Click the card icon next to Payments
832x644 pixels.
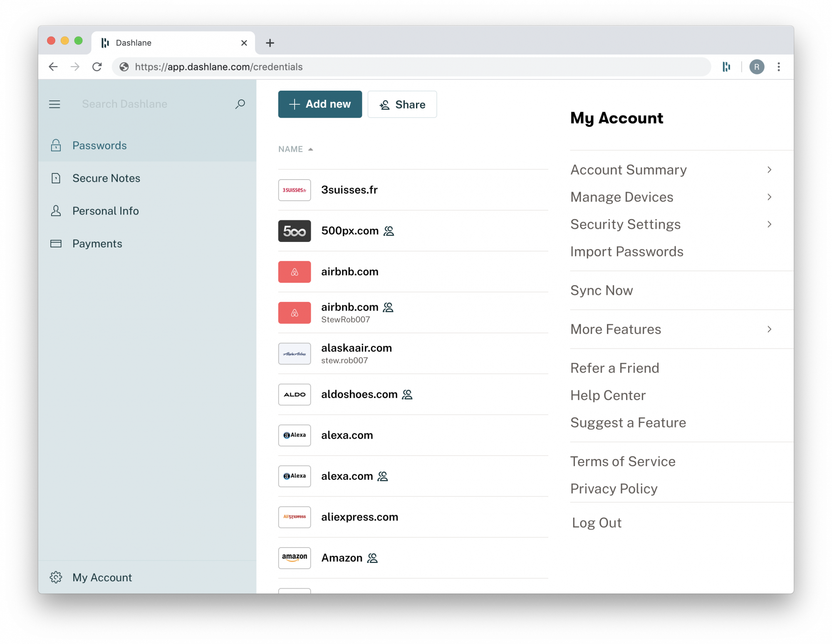(55, 243)
